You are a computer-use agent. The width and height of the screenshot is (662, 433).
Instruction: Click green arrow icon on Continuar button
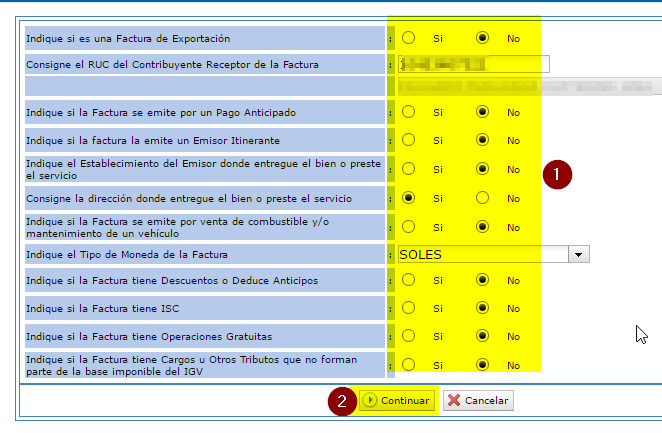(x=371, y=401)
